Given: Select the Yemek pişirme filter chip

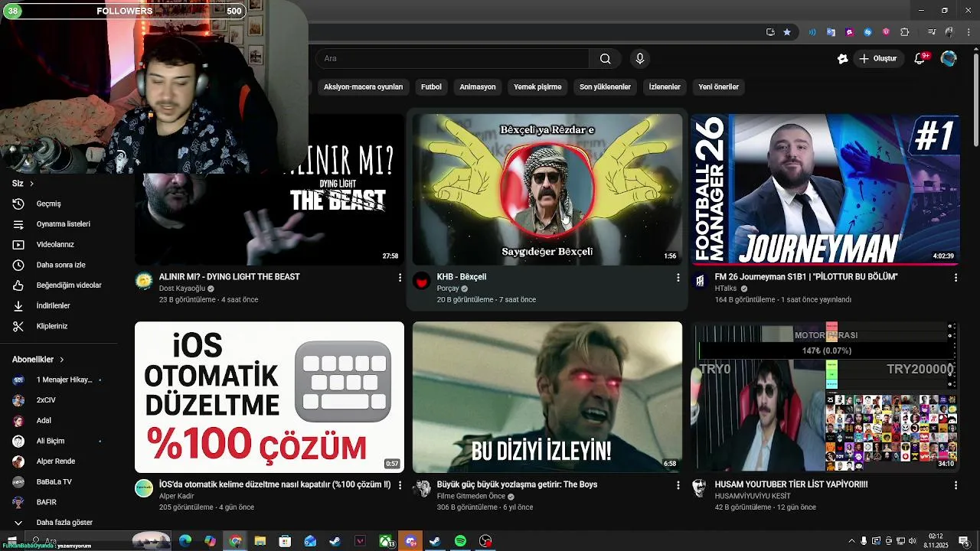Looking at the screenshot, I should (537, 87).
